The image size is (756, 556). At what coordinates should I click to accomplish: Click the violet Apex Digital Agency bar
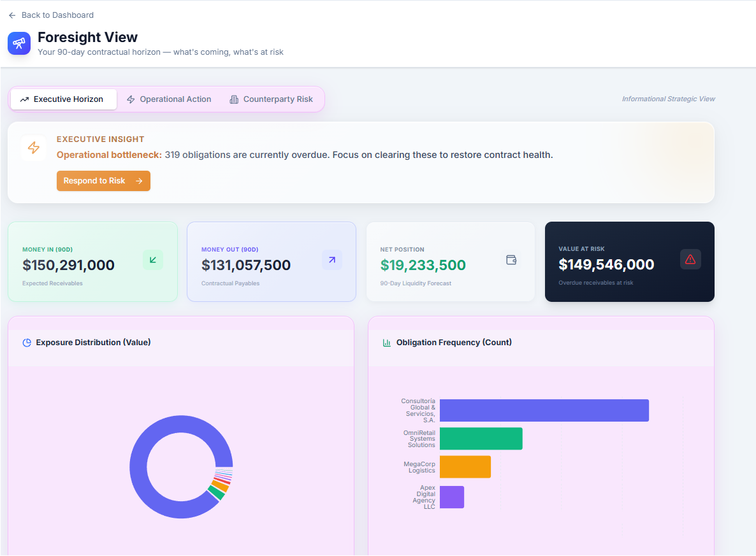click(451, 497)
